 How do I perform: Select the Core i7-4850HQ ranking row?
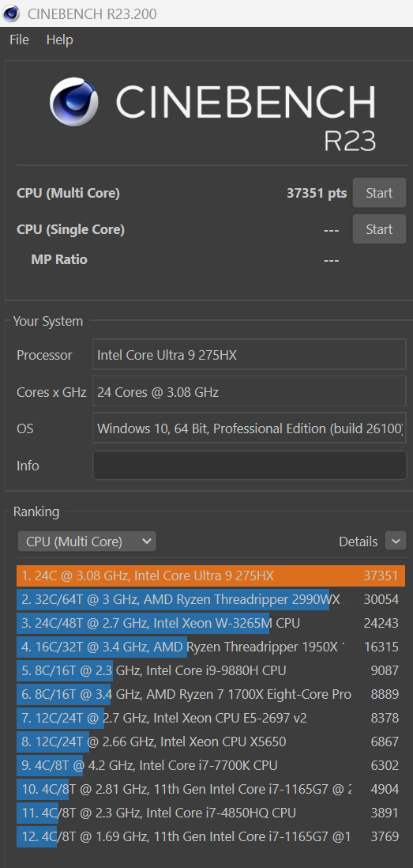pyautogui.click(x=211, y=813)
